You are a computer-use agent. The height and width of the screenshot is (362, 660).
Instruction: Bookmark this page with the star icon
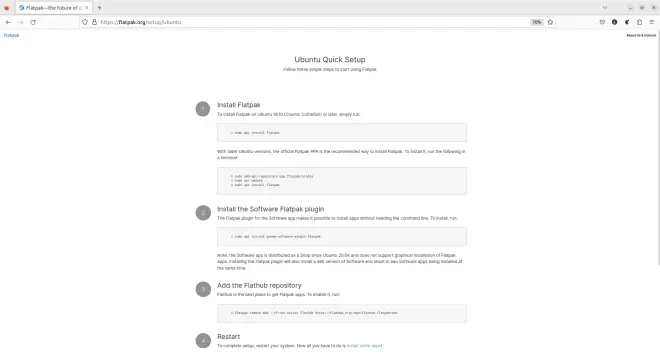[x=550, y=22]
